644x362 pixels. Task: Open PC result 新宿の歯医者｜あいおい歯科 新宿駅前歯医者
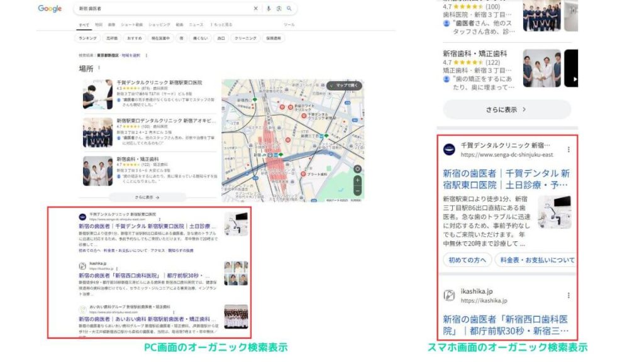tap(147, 319)
